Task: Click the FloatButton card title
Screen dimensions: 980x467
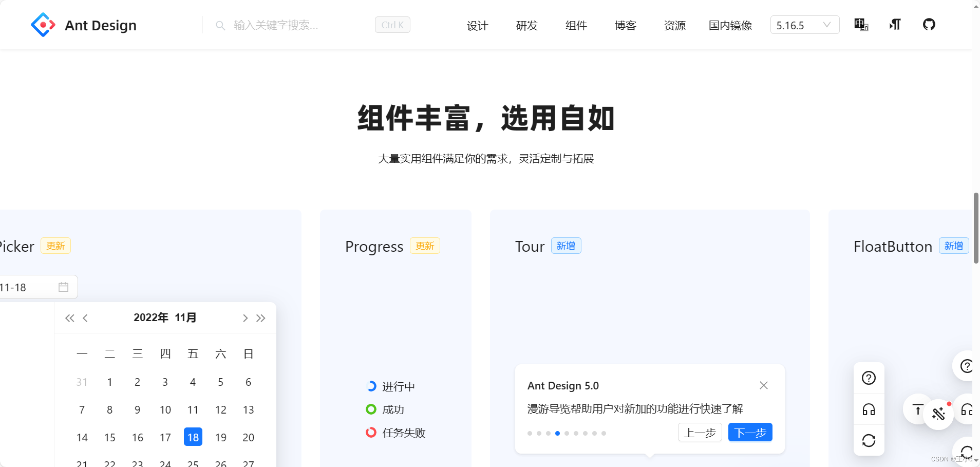Action: pos(893,247)
